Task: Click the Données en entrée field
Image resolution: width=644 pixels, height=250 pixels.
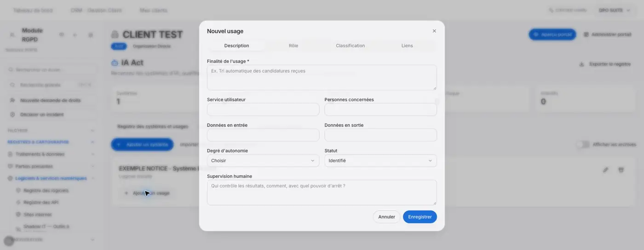Action: coord(263,135)
